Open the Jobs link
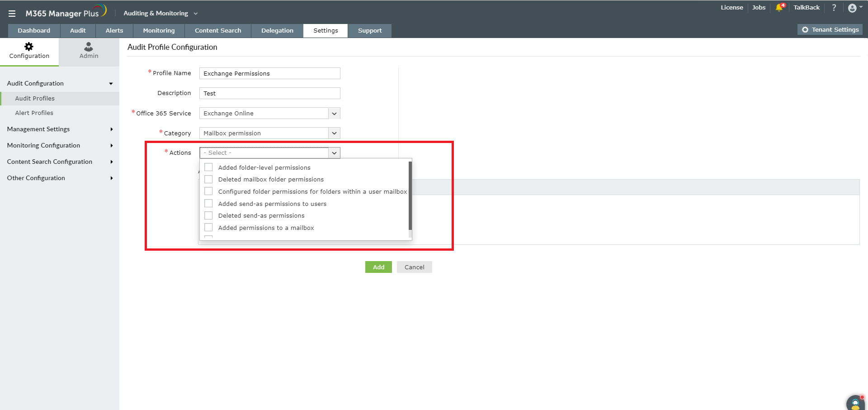The height and width of the screenshot is (410, 868). click(759, 7)
